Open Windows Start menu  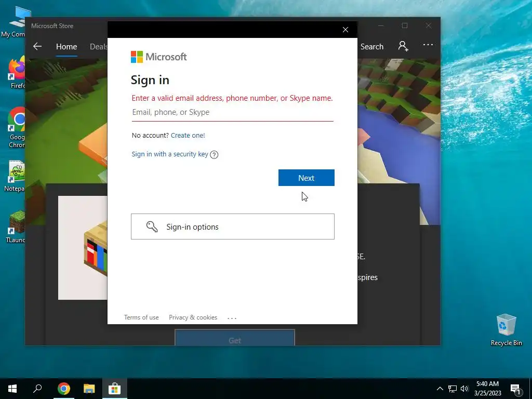[x=12, y=389]
